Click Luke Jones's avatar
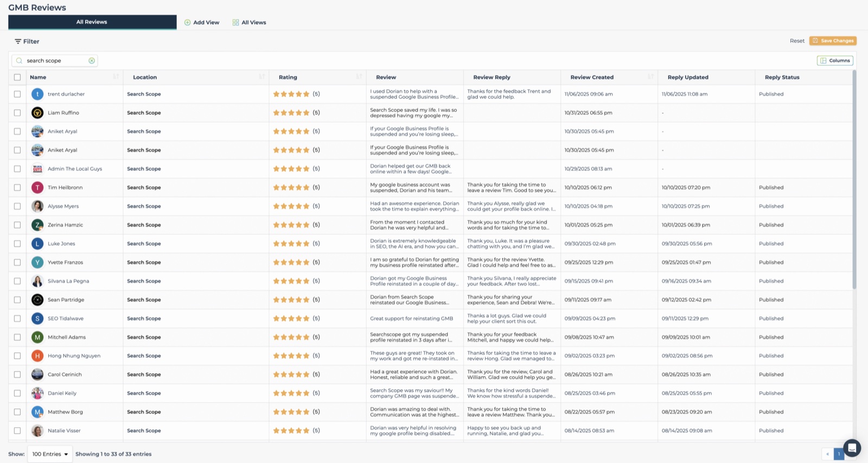The width and height of the screenshot is (868, 463). click(37, 244)
